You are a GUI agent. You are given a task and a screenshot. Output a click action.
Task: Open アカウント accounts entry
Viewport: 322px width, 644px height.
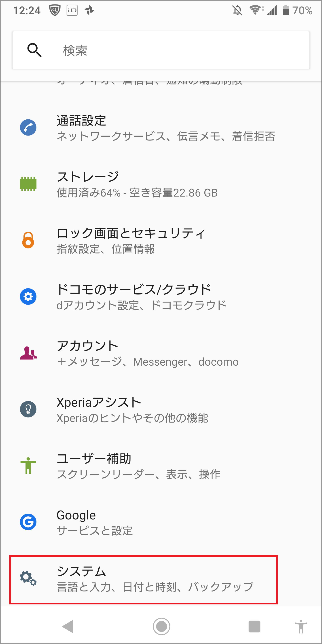(161, 353)
